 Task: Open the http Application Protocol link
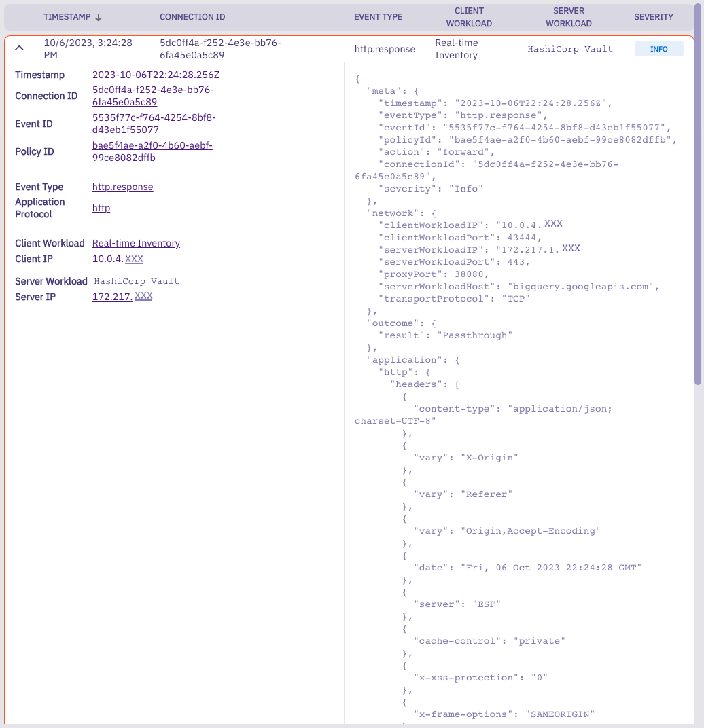click(x=101, y=208)
